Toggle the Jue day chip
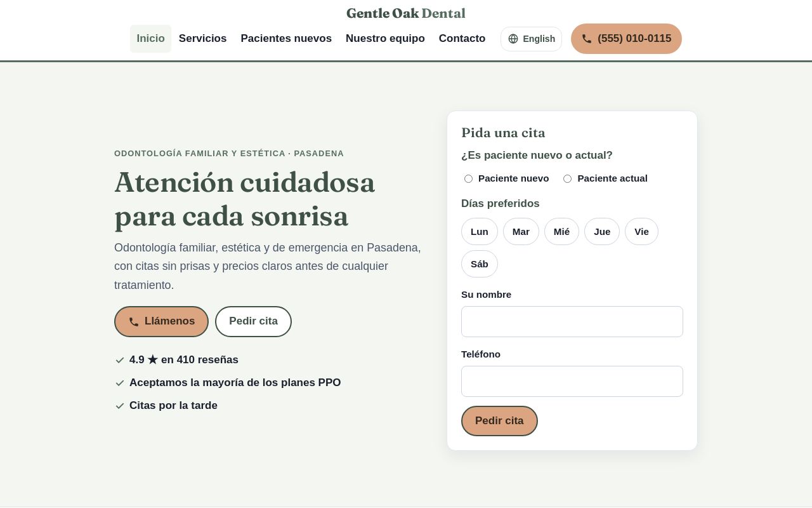 coord(602,231)
